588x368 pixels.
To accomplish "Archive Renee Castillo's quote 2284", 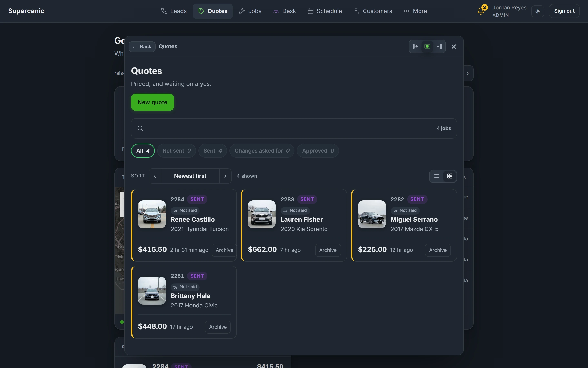I will (224, 250).
